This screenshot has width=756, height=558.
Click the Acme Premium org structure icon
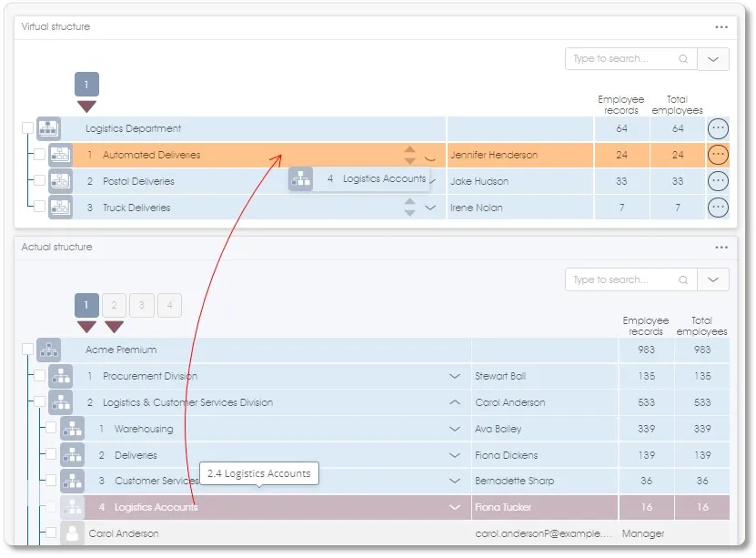48,350
